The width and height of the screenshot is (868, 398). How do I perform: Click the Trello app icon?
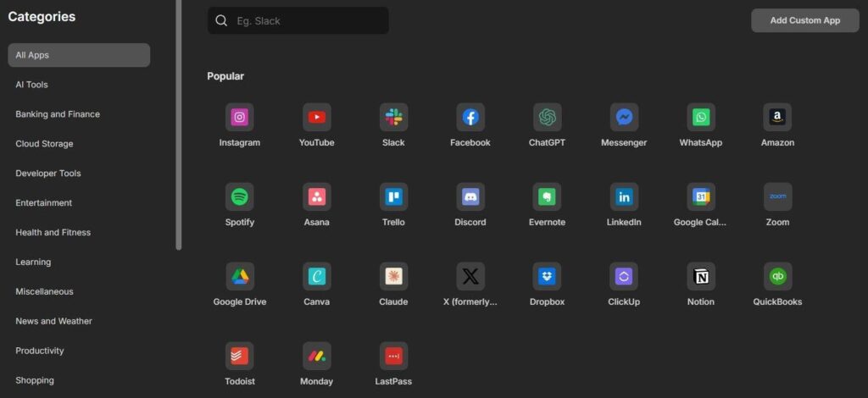(393, 196)
